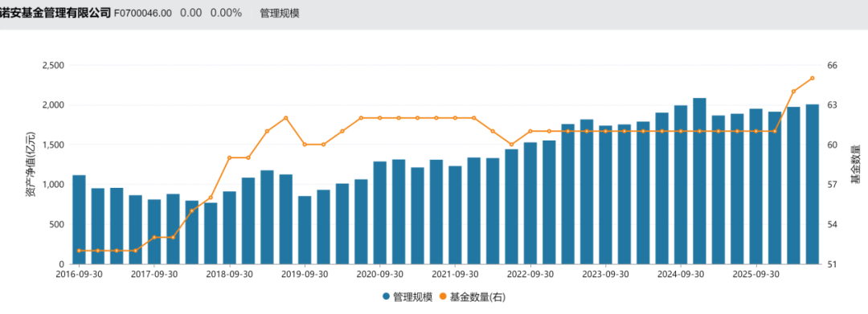Screen dimensions: 868x314
Task: Click the orange peak point before 2019-09-30
Action: pos(285,118)
